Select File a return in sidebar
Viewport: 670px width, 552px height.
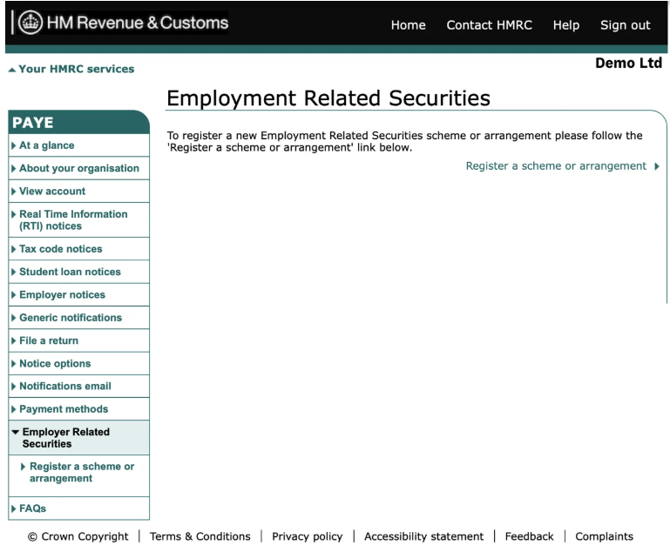click(48, 341)
